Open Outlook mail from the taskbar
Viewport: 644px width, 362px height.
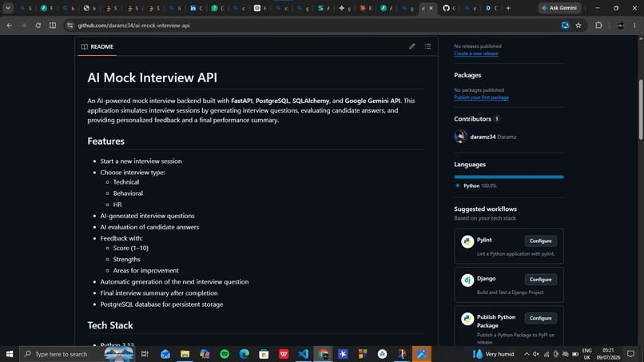click(165, 354)
